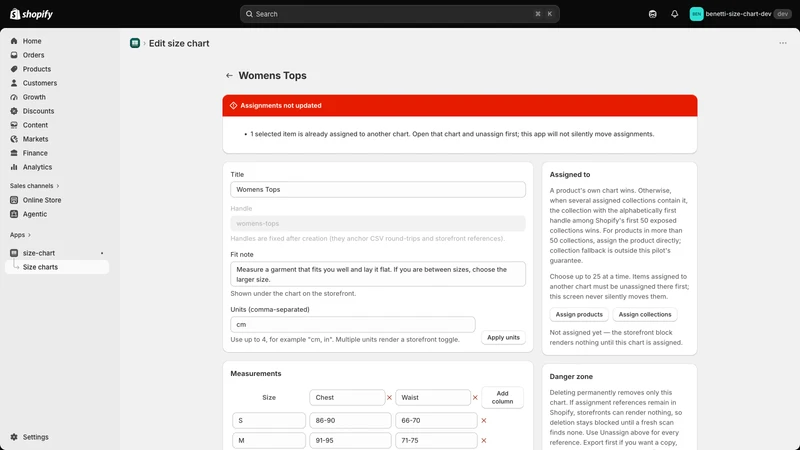Click the Apply units button

(x=503, y=337)
